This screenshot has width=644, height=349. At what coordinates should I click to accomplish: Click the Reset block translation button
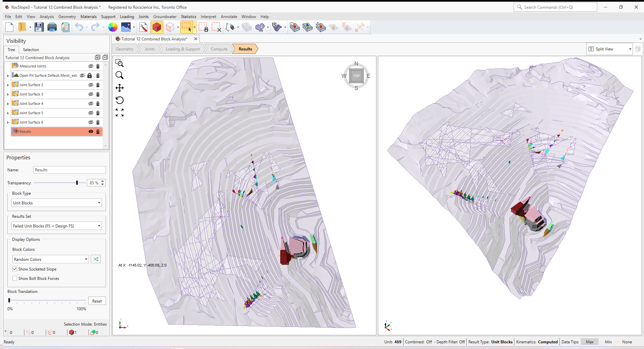tap(97, 301)
